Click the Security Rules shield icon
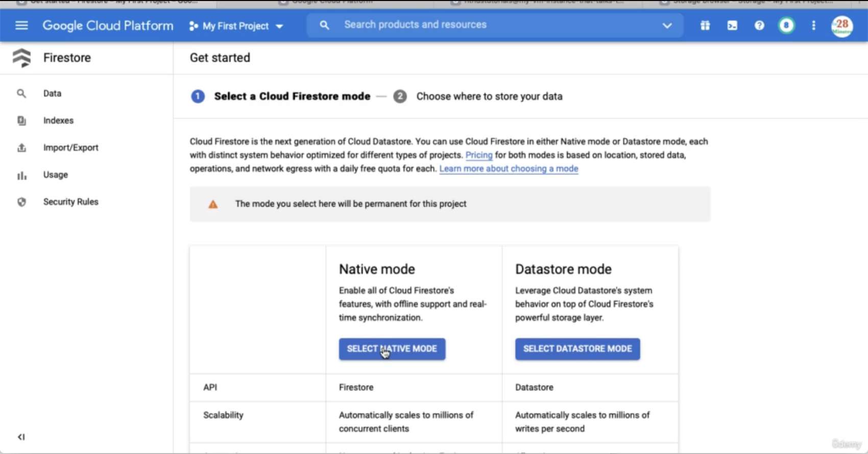This screenshot has width=868, height=454. point(21,202)
